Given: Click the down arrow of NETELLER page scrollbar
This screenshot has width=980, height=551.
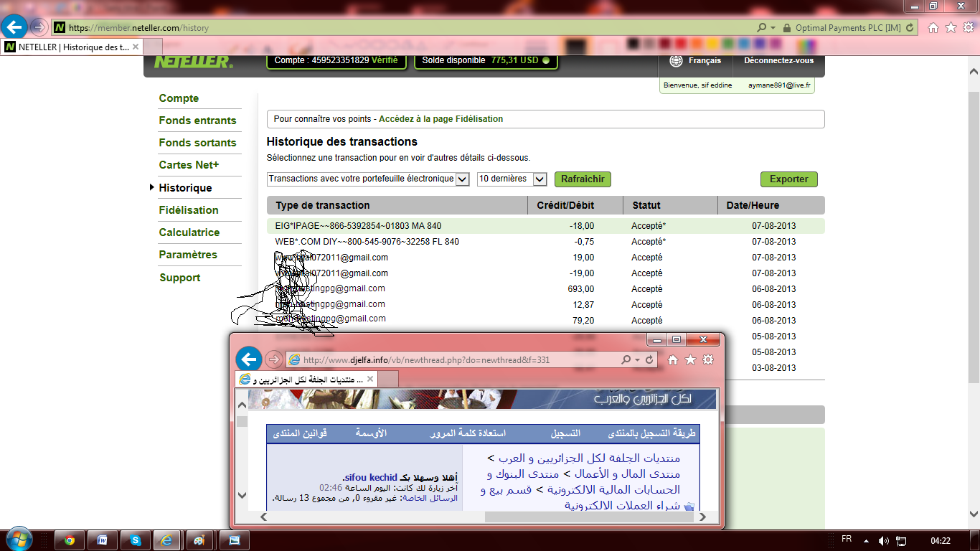Looking at the screenshot, I should point(974,514).
